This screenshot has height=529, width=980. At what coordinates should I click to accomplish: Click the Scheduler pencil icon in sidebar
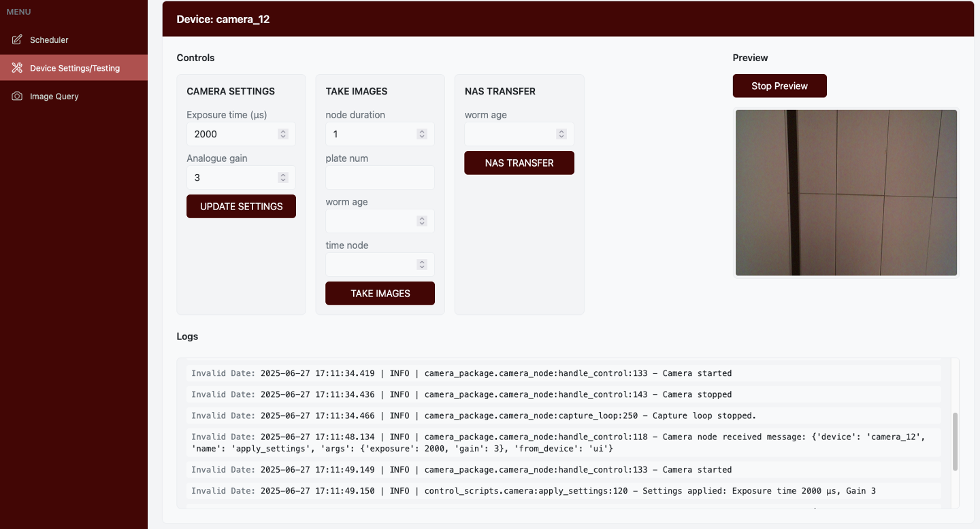(x=18, y=39)
